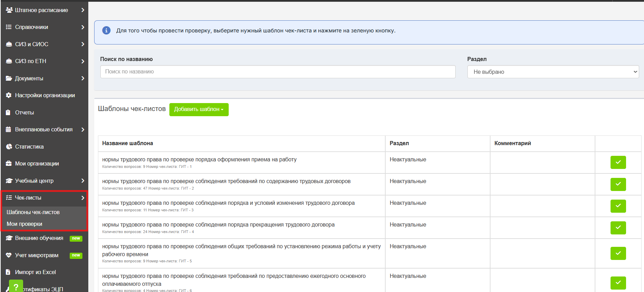Click the Импорт из Excel file icon

click(x=8, y=272)
